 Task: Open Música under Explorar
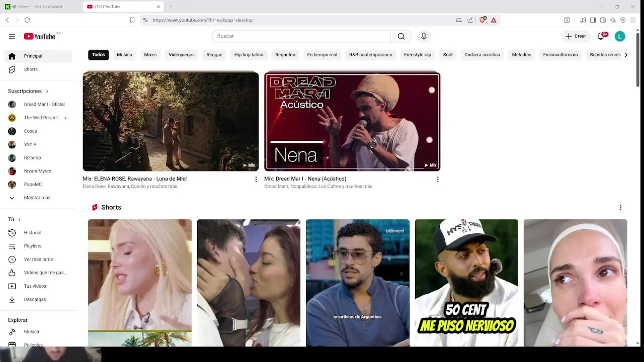coord(38,332)
